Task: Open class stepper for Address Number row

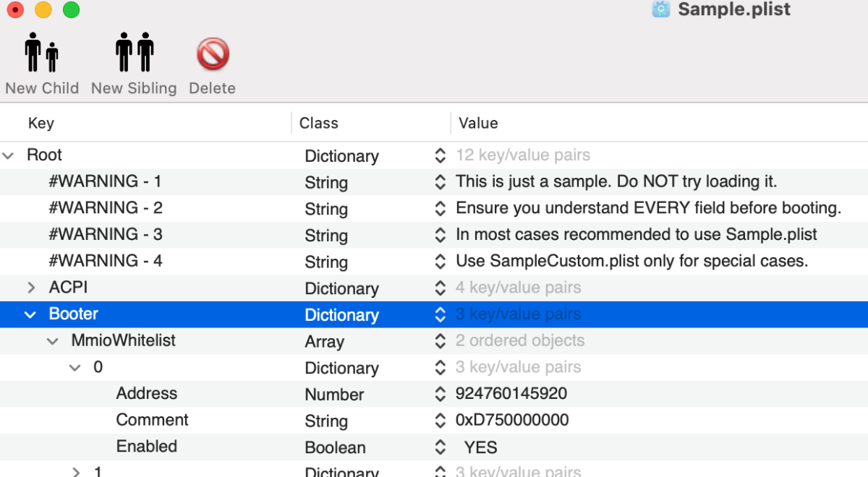Action: pyautogui.click(x=439, y=394)
